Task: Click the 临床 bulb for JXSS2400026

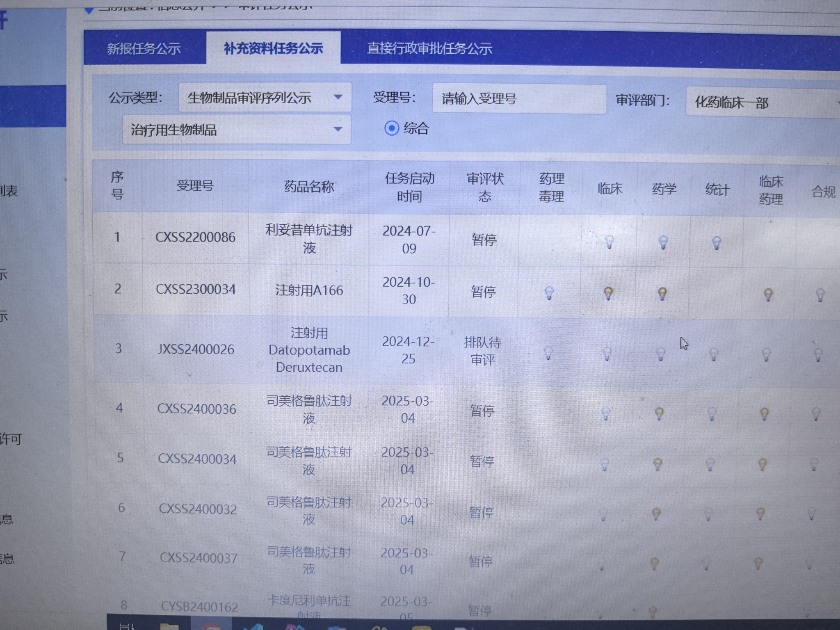Action: pos(607,354)
